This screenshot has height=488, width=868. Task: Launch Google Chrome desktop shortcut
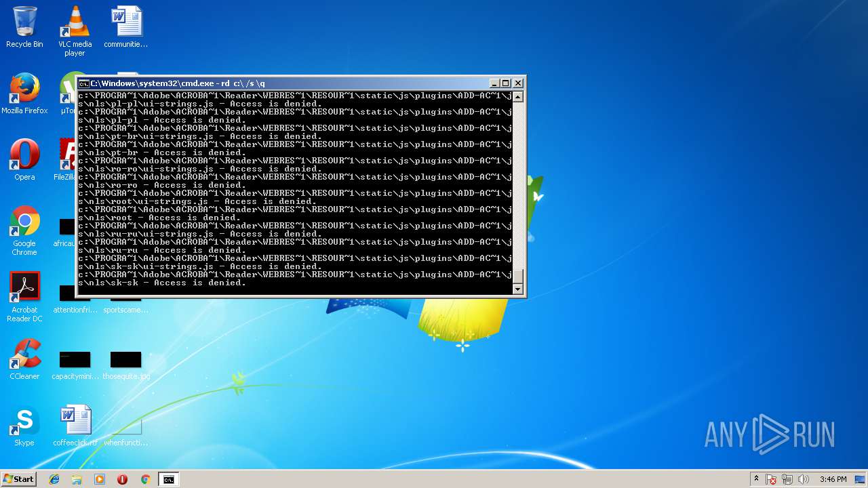(24, 230)
